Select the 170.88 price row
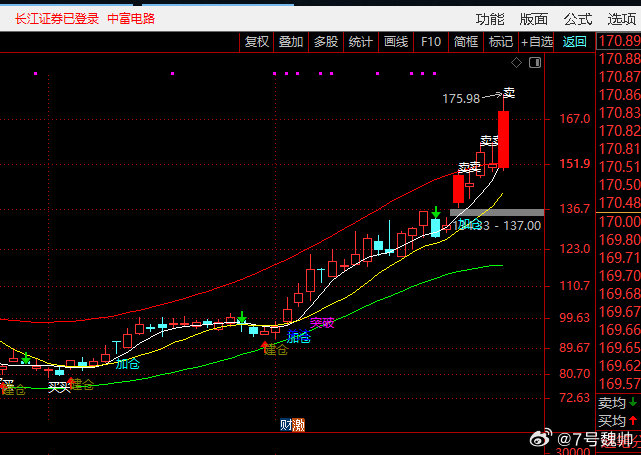Screen dimensions: 641x455 click(619, 59)
